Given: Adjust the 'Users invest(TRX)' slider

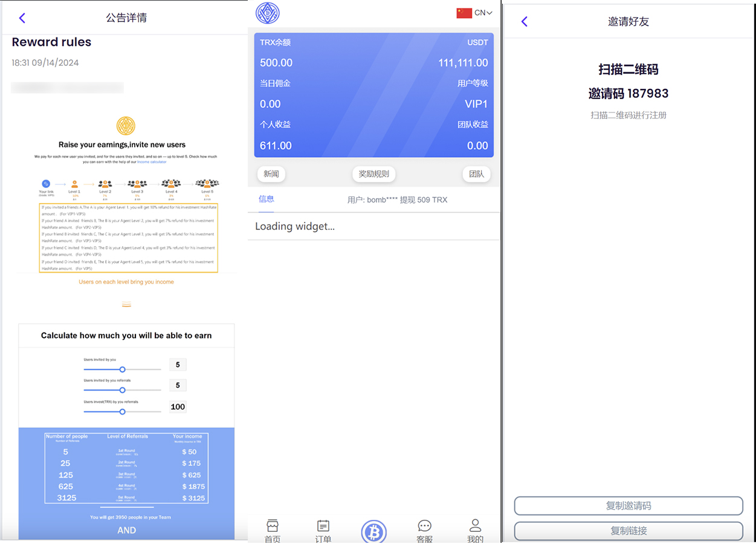Looking at the screenshot, I should 123,412.
